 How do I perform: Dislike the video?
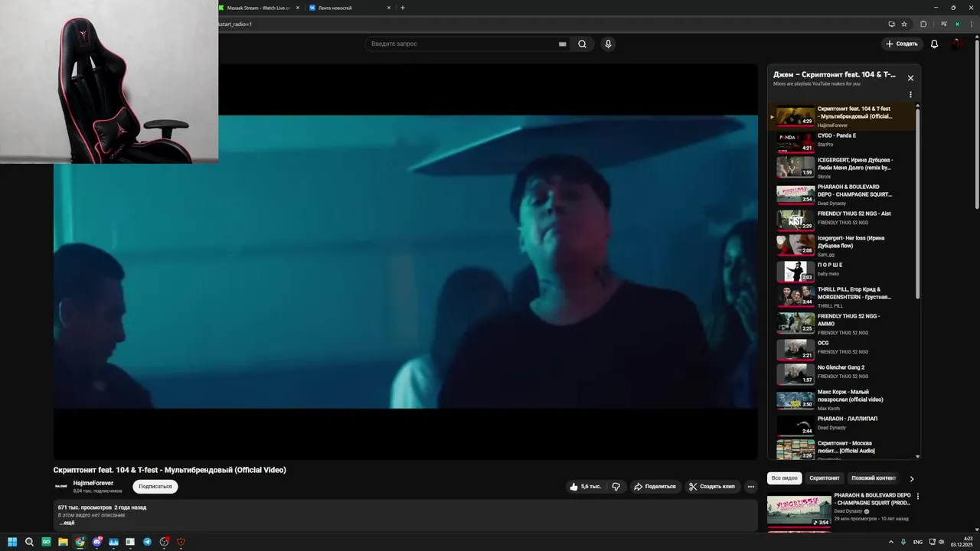coord(616,487)
